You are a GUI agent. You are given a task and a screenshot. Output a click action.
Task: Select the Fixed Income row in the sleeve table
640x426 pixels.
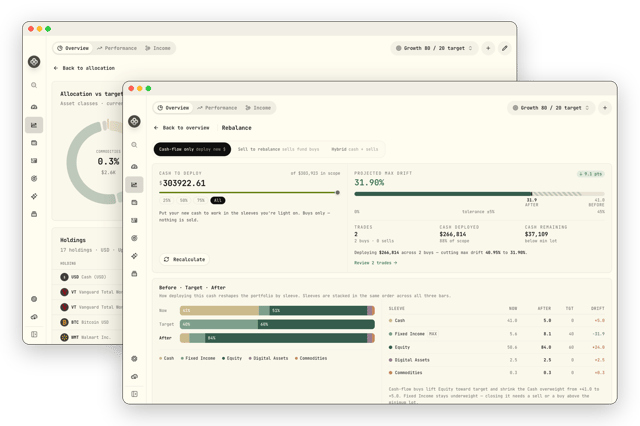pyautogui.click(x=496, y=334)
